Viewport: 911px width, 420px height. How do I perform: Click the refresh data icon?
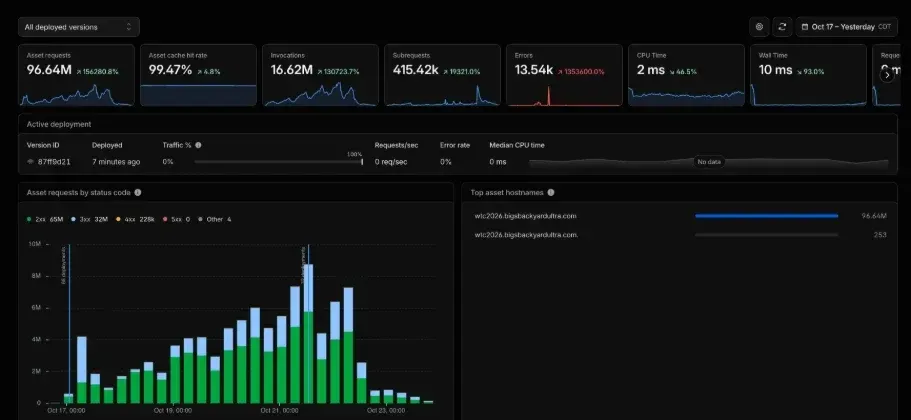(782, 27)
